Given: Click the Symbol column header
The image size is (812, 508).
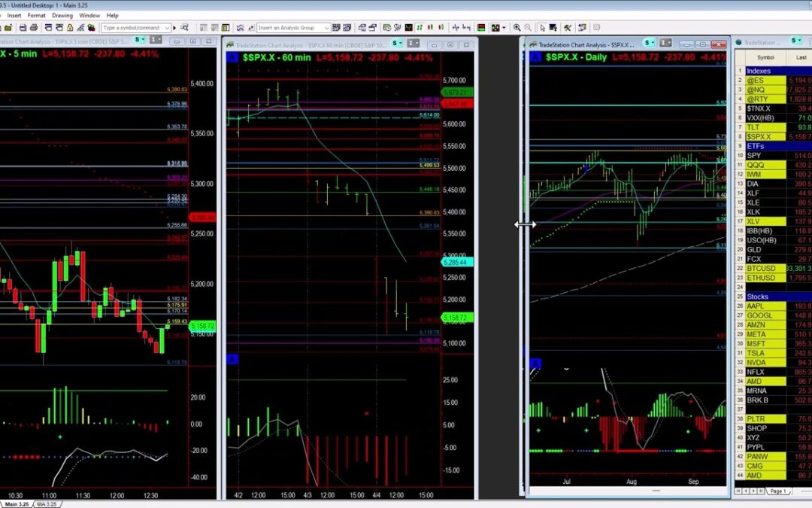Looking at the screenshot, I should 765,57.
